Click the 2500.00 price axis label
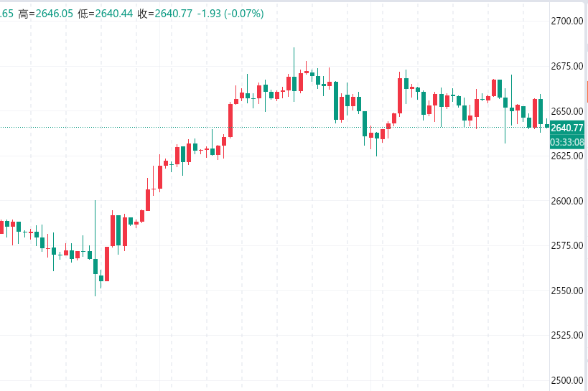Viewport: 588px width, 391px height. [x=567, y=380]
